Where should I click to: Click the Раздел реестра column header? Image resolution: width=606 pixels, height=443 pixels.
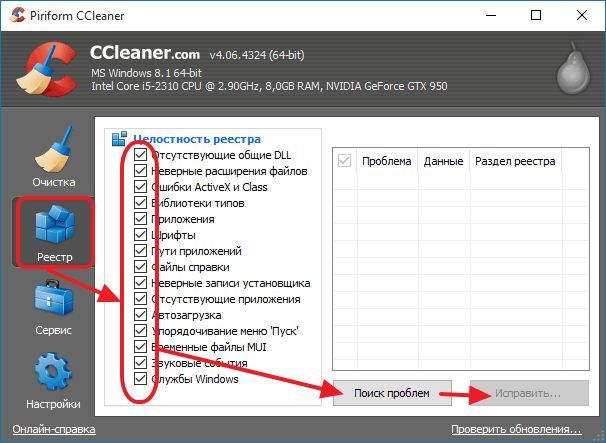(515, 161)
